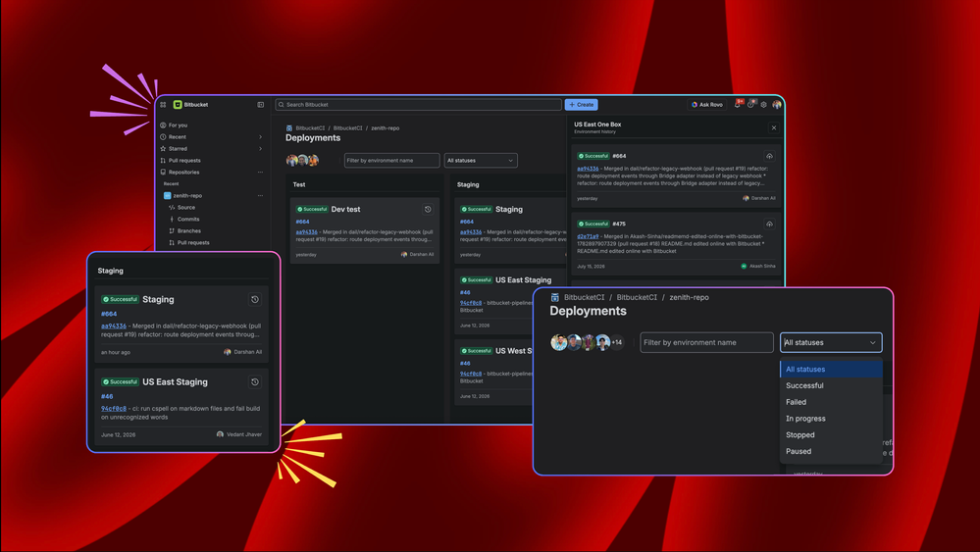
Task: Open commit aa94336 in US East One Box
Action: (x=588, y=169)
